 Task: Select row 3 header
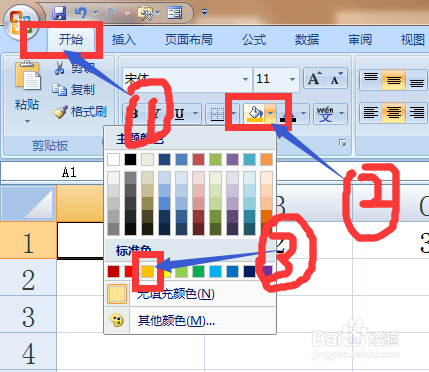pos(28,314)
